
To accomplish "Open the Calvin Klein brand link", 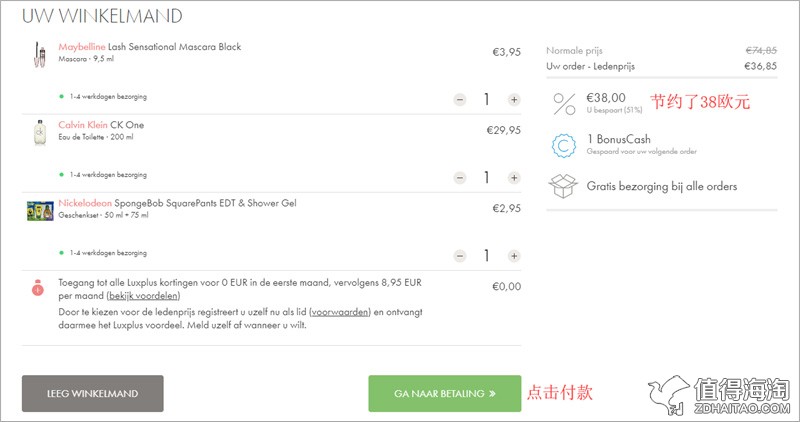I will 83,125.
